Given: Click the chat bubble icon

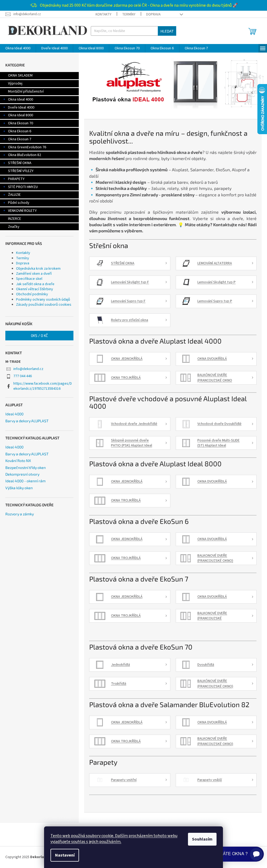Looking at the screenshot, I should (x=256, y=854).
